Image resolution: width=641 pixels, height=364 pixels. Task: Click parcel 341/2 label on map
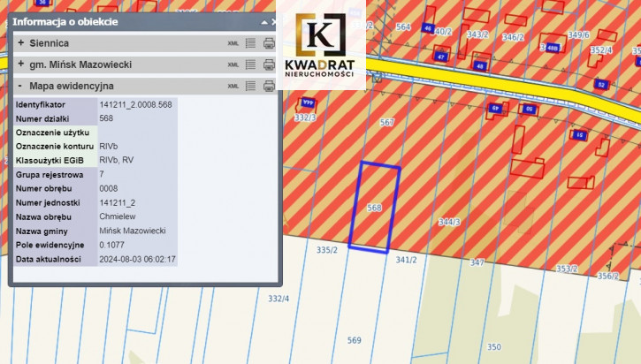(x=407, y=260)
